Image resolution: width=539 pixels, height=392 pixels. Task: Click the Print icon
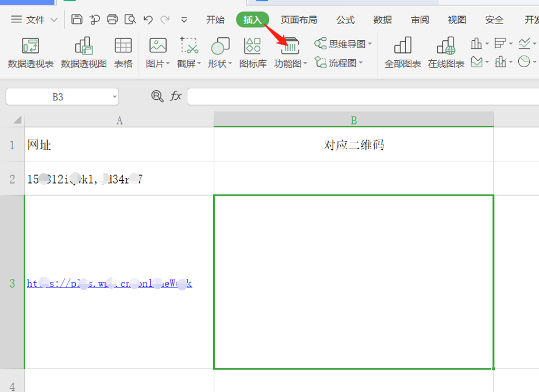click(x=112, y=20)
